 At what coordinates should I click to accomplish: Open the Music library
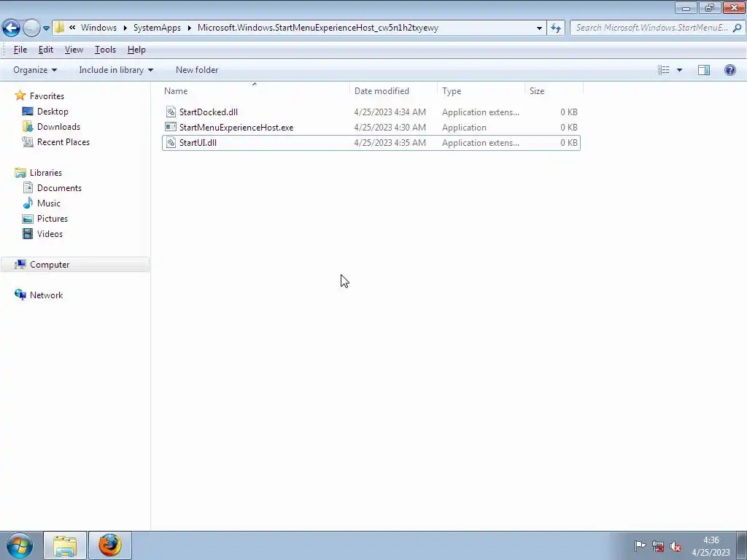49,203
